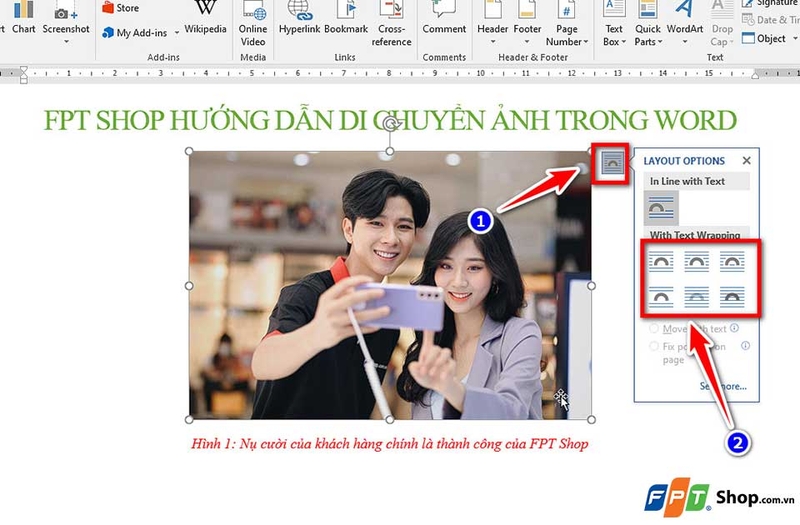Open the Screenshot tool
800x525 pixels.
click(x=66, y=21)
